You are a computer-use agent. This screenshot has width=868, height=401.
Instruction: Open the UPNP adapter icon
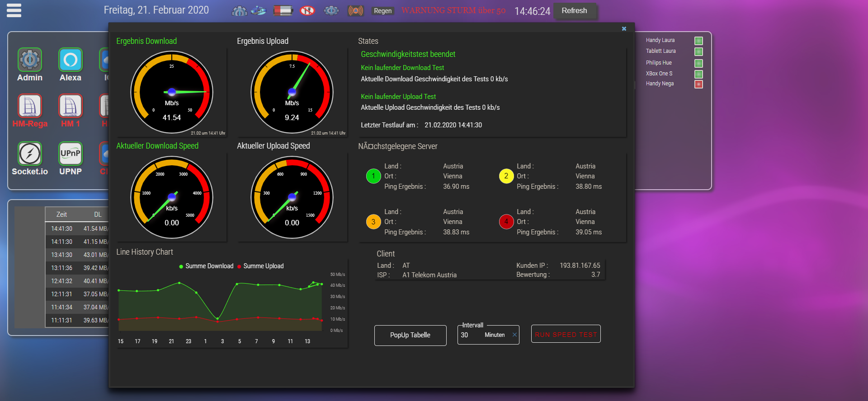71,154
